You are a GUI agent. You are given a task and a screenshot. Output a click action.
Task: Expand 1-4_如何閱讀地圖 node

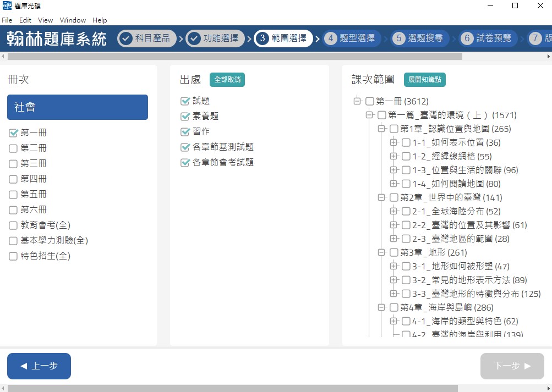click(x=393, y=184)
